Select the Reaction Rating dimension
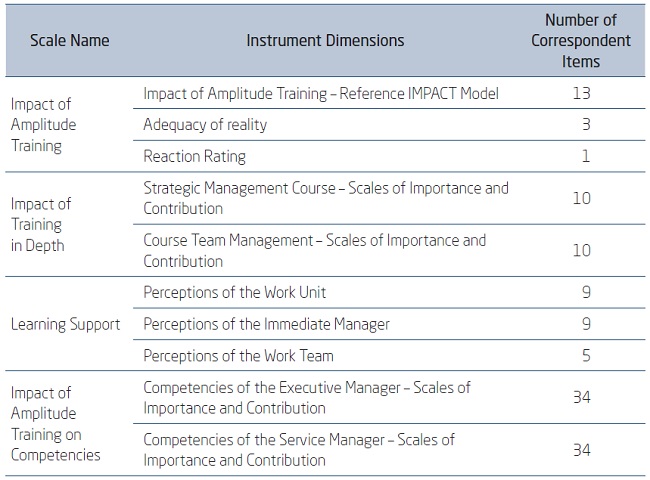The height and width of the screenshot is (480, 650). pos(194,156)
